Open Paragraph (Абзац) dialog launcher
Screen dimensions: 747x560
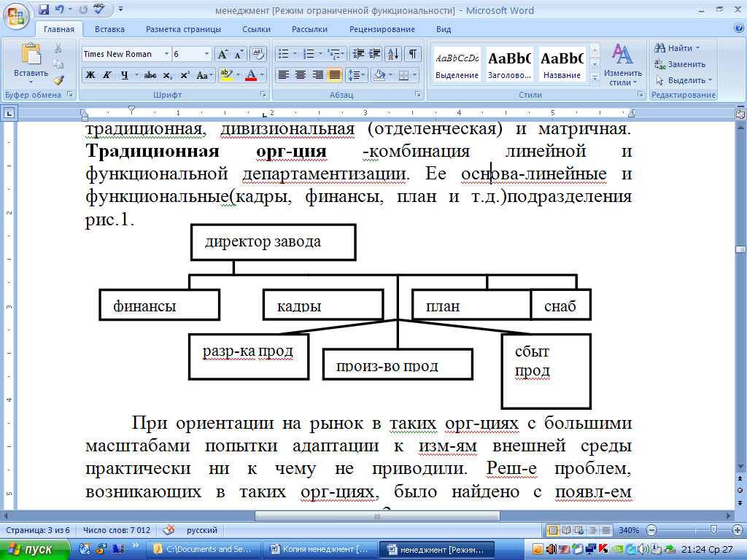click(x=418, y=95)
